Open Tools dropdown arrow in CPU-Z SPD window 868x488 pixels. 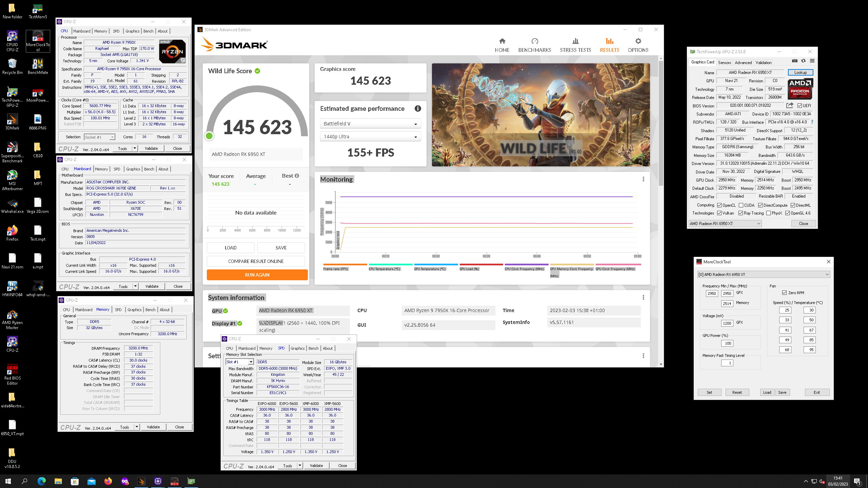pos(300,466)
